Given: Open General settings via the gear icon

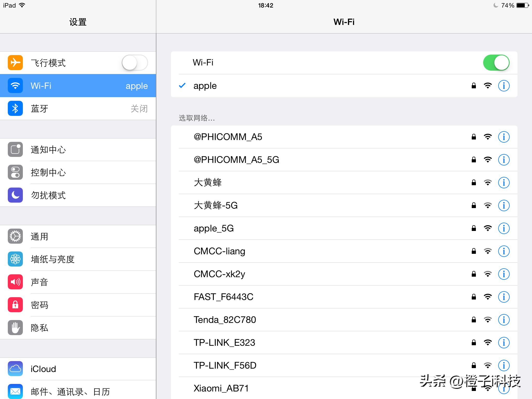Looking at the screenshot, I should coord(15,236).
